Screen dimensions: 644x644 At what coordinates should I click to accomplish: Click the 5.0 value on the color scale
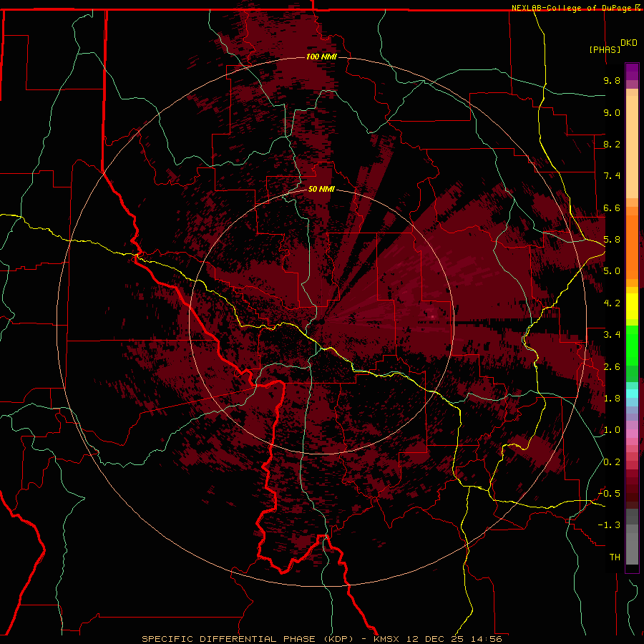click(x=612, y=271)
